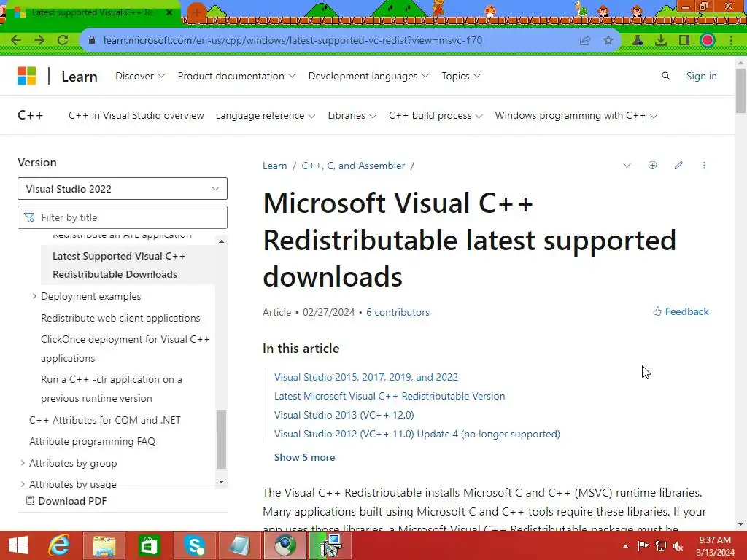Open the C++ build process dropdown

pos(436,115)
